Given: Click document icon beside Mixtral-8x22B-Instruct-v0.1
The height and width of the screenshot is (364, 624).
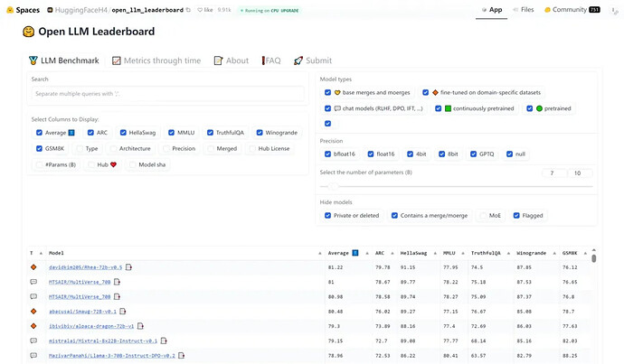Looking at the screenshot, I should pyautogui.click(x=164, y=341).
